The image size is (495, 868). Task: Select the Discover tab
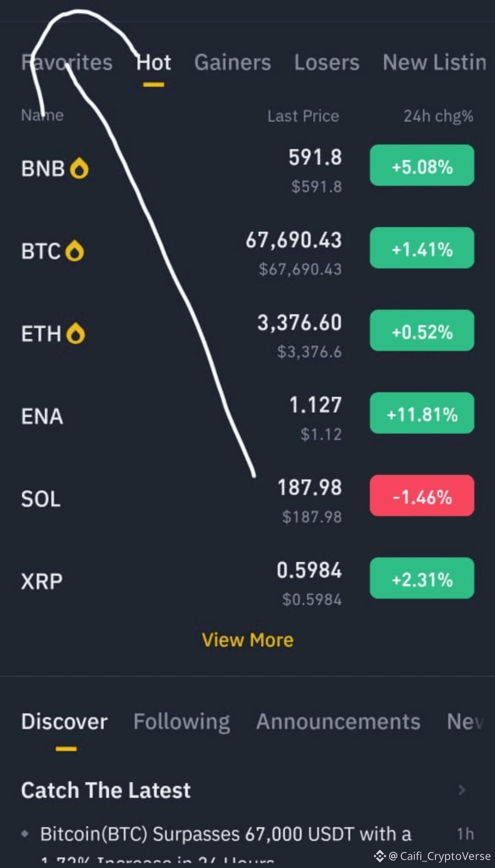pyautogui.click(x=65, y=722)
